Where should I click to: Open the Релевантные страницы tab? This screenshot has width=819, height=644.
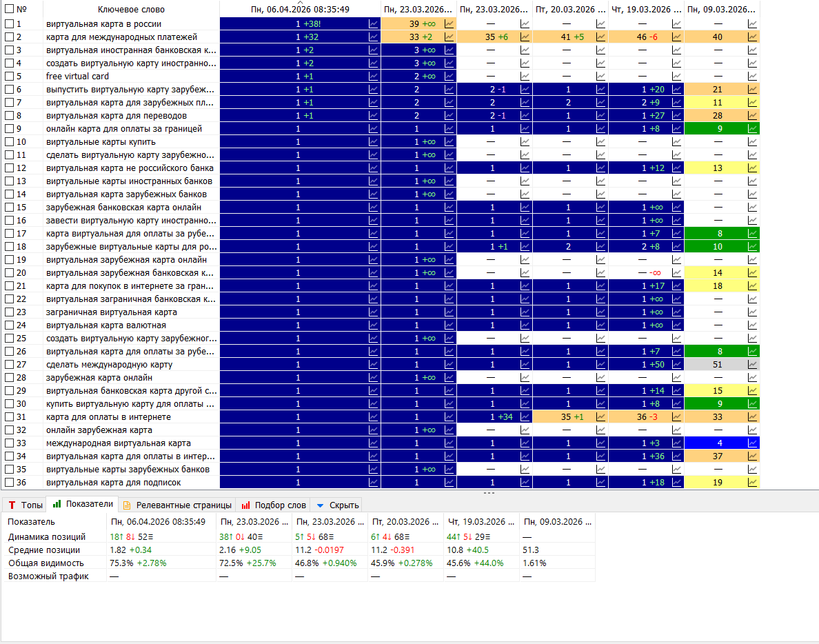coord(178,505)
